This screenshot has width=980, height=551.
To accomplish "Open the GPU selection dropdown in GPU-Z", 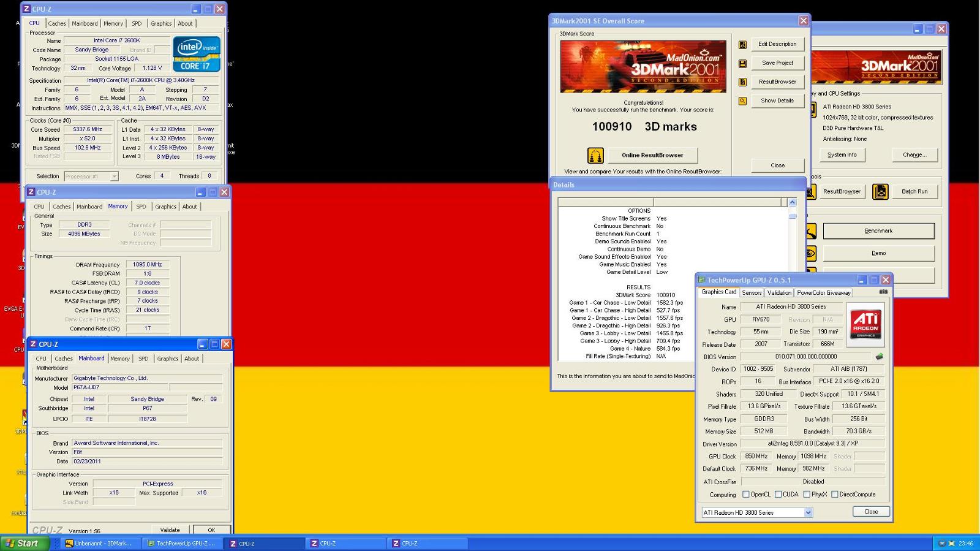I will [809, 512].
